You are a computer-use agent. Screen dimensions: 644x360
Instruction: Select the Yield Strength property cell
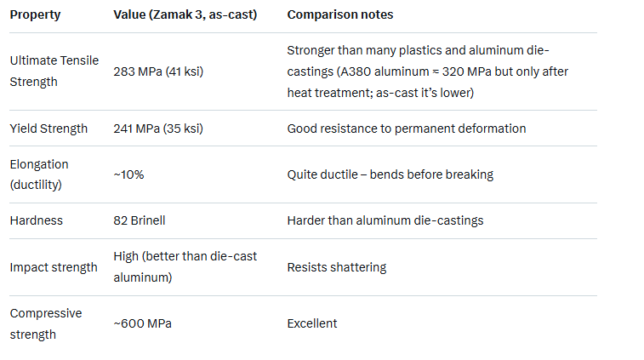point(48,129)
